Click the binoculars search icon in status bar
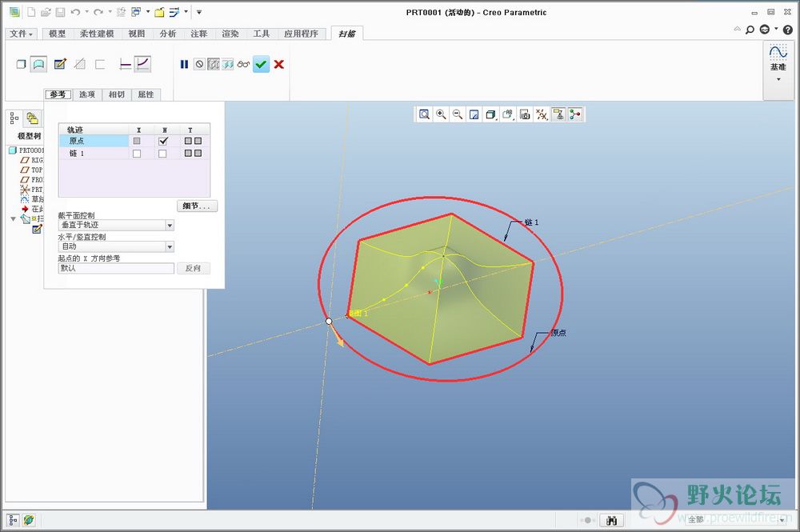The width and height of the screenshot is (800, 532). [x=612, y=520]
